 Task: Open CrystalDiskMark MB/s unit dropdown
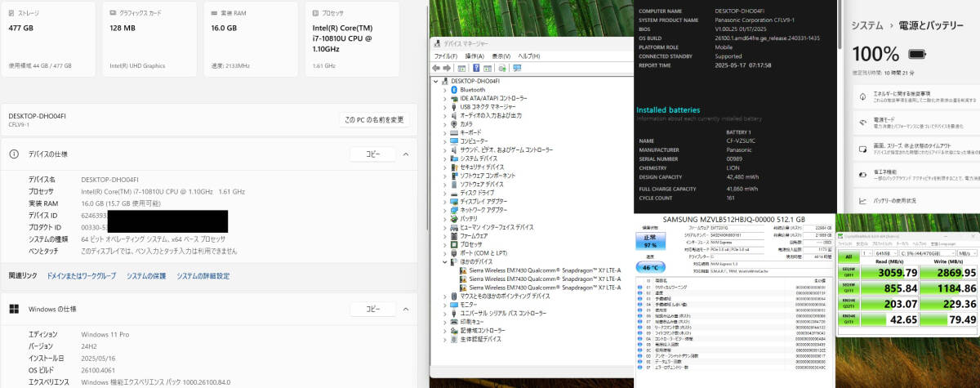coord(967,255)
